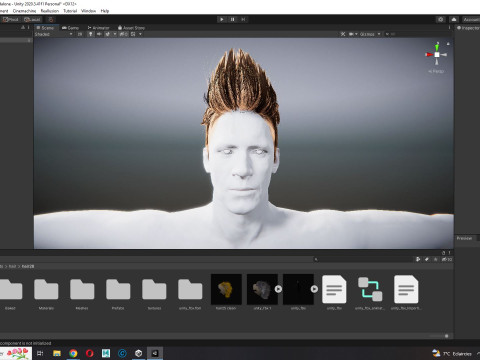Viewport: 480px width, 360px height.
Task: Select the unity_fbx import text file asset
Action: pos(406,289)
